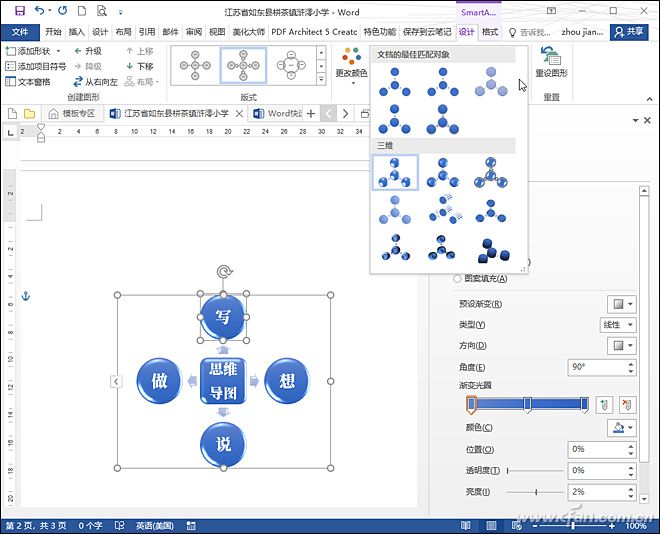Click the new document icon on the tab bar
Viewport: 660px width, 534px height.
point(12,114)
